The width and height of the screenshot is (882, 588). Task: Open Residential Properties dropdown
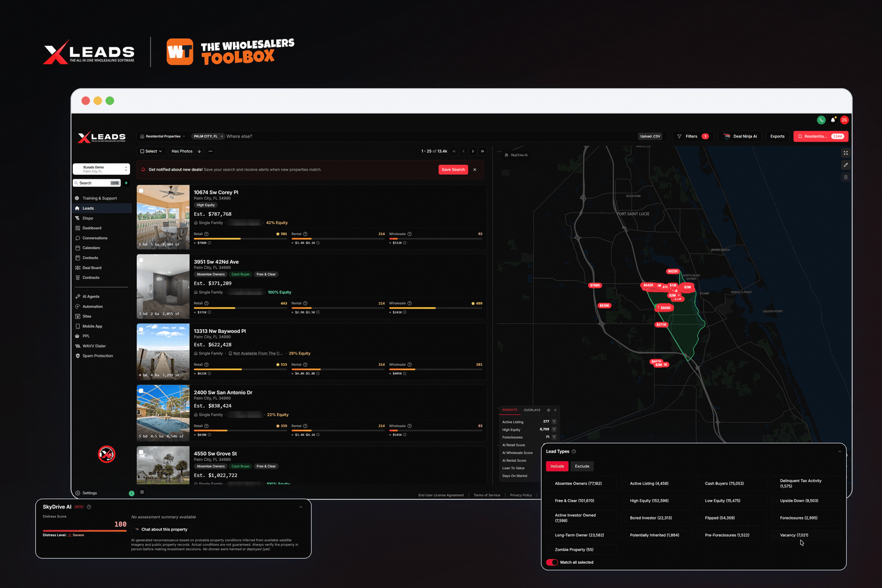point(163,136)
